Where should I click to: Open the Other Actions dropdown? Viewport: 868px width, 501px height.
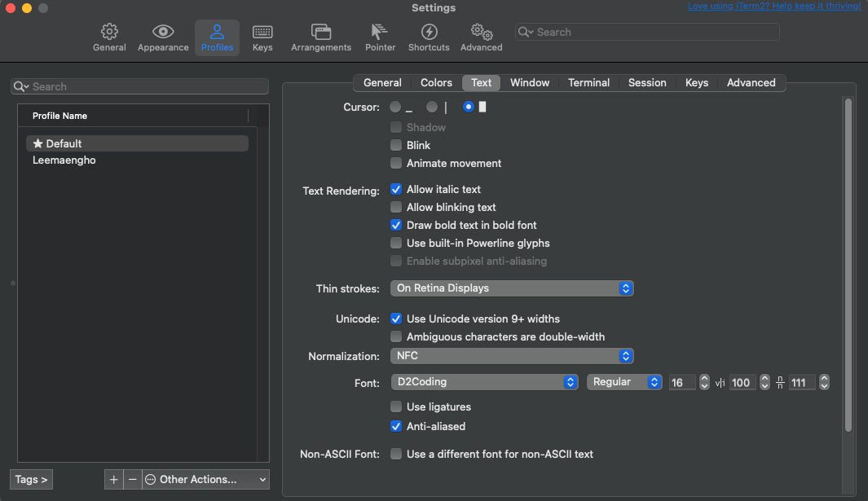click(206, 479)
